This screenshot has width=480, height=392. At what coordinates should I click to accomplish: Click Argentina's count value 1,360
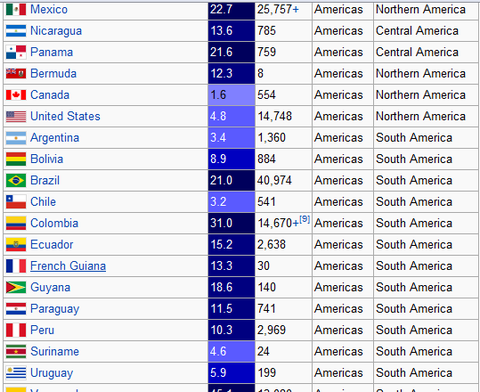click(271, 138)
